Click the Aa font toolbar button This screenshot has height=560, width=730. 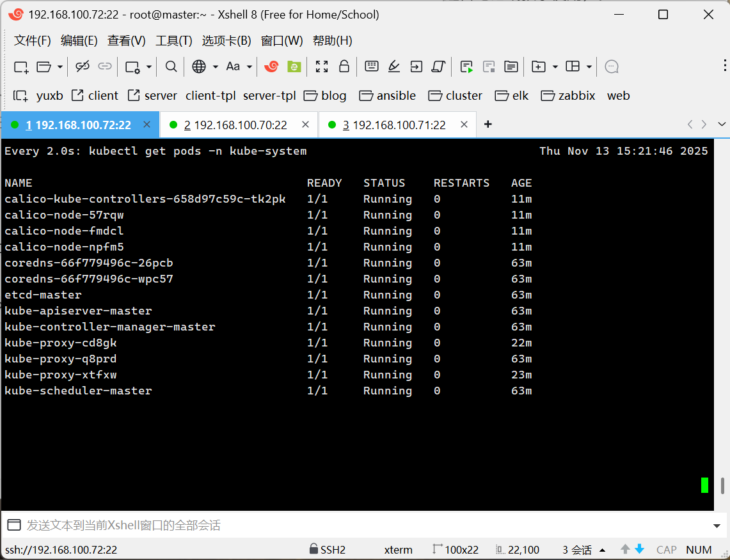[233, 66]
